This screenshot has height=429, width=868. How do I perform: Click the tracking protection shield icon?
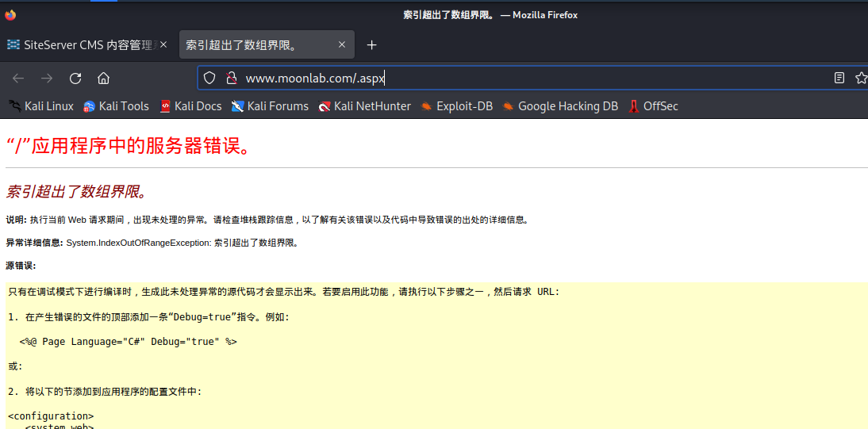click(x=209, y=78)
